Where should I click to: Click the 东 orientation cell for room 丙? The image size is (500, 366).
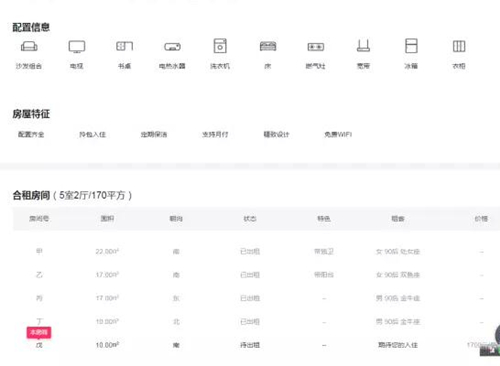(176, 298)
